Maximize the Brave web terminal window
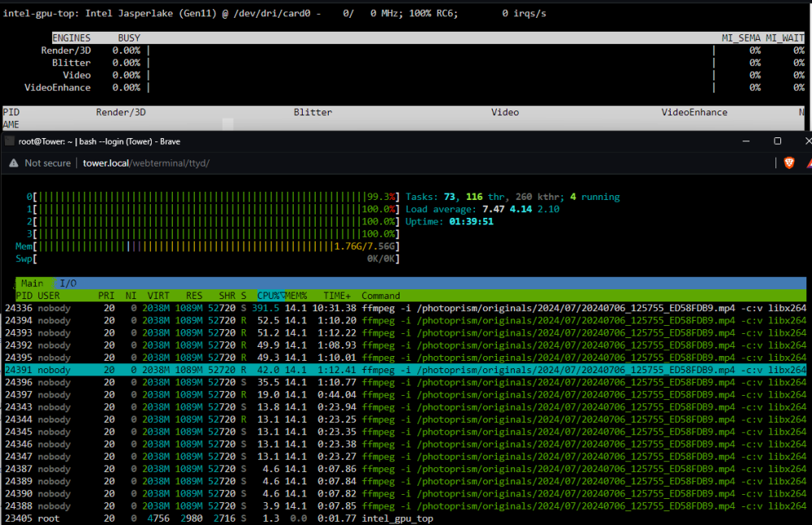 (777, 141)
